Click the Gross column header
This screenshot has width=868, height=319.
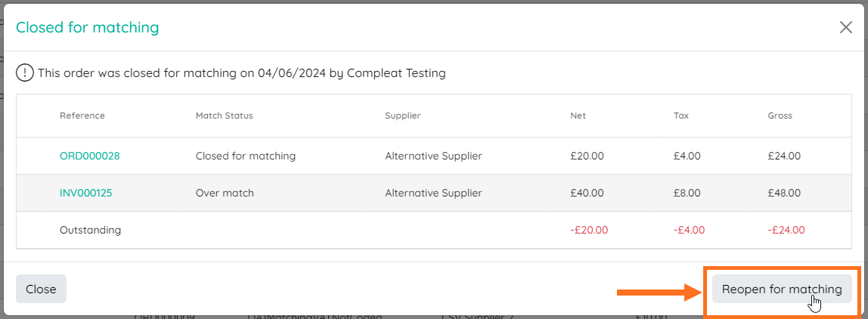pyautogui.click(x=780, y=116)
